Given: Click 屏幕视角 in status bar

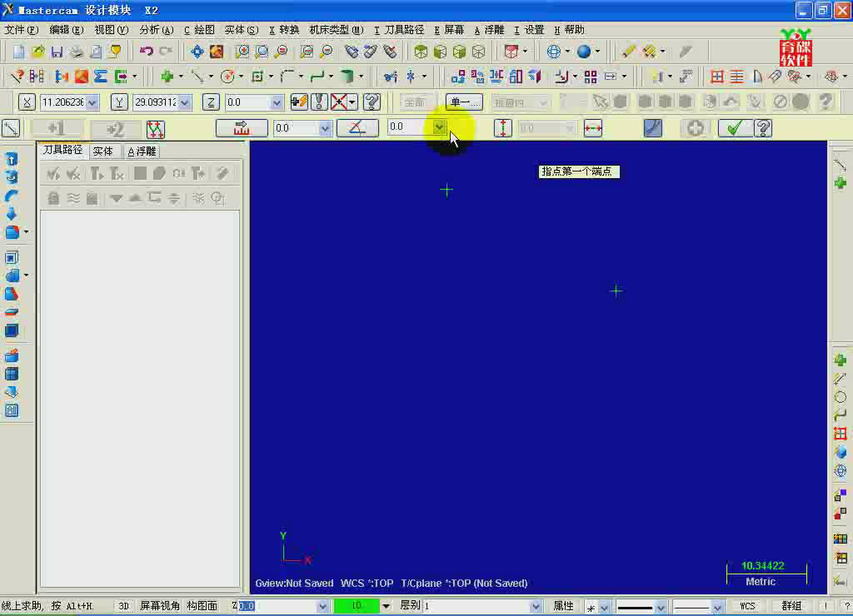Looking at the screenshot, I should pyautogui.click(x=160, y=606).
